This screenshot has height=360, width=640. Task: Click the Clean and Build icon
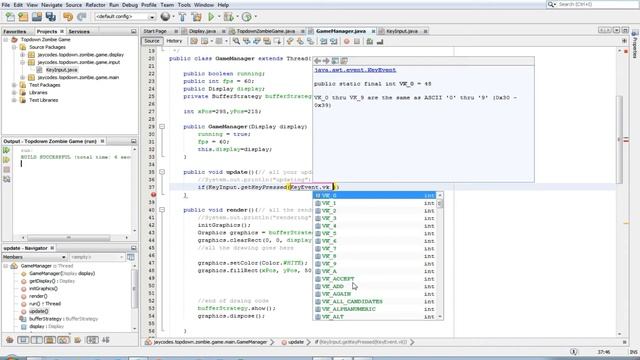[197, 17]
